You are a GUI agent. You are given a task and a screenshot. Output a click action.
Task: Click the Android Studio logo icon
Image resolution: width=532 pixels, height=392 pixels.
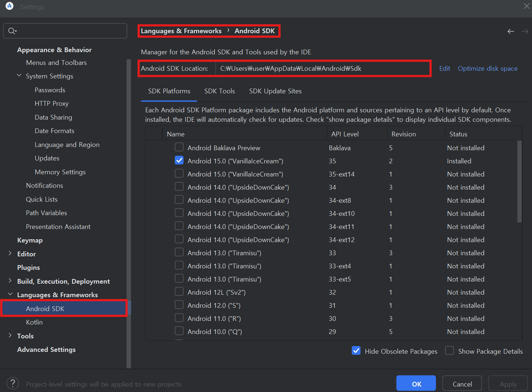tap(9, 6)
